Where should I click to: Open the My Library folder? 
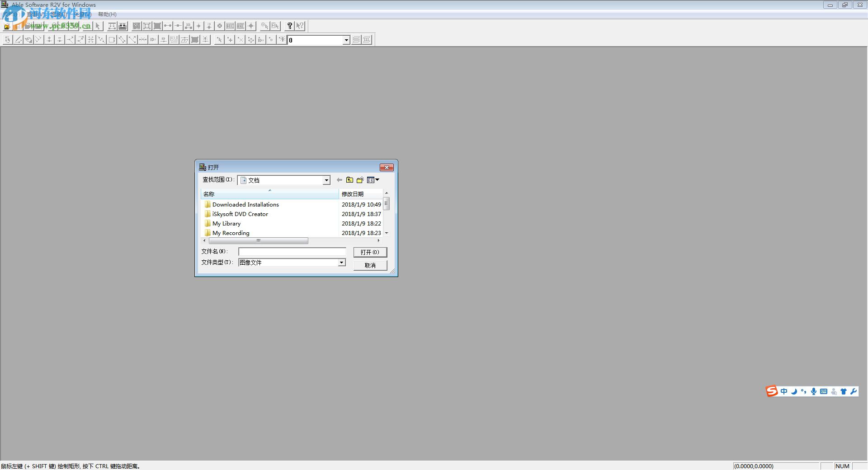226,223
